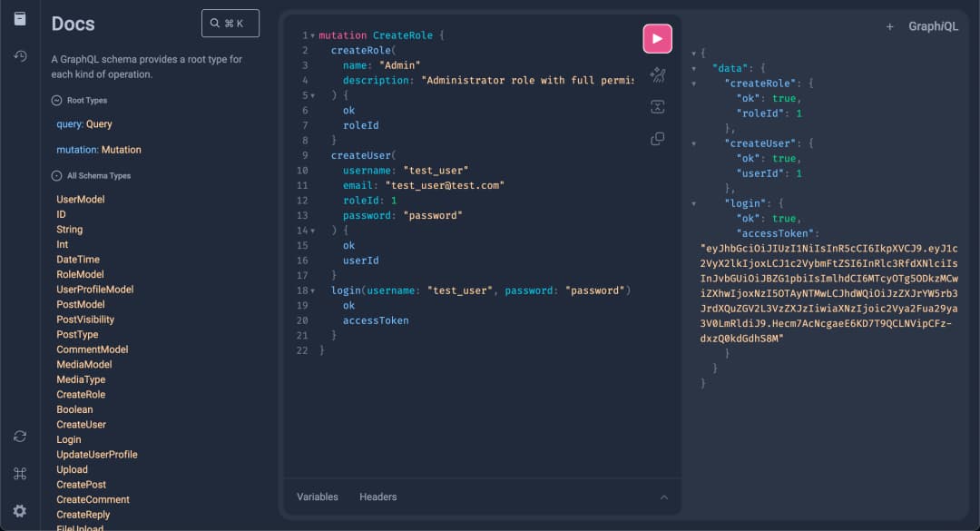Merge fragments into query with the merge icon
Image resolution: width=980 pixels, height=531 pixels.
coord(659,107)
